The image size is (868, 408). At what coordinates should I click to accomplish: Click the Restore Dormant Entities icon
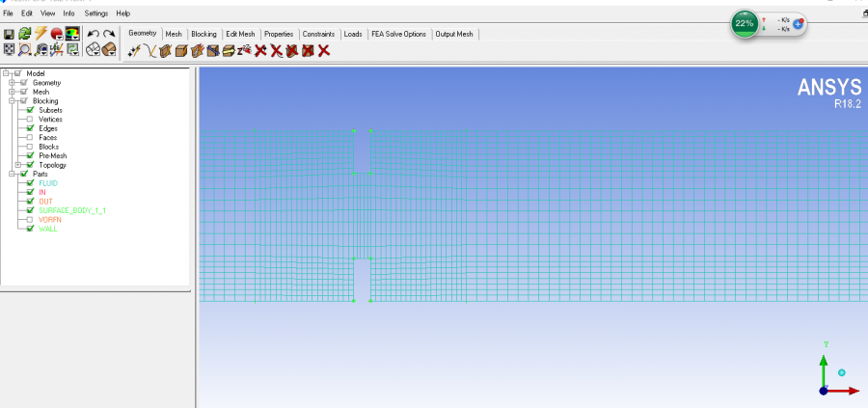tap(244, 51)
